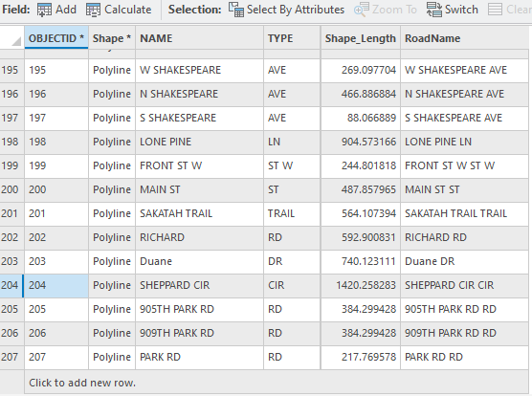Click RoadName cell 'FRONT ST W ST W'
532x396 pixels.
[x=464, y=165]
